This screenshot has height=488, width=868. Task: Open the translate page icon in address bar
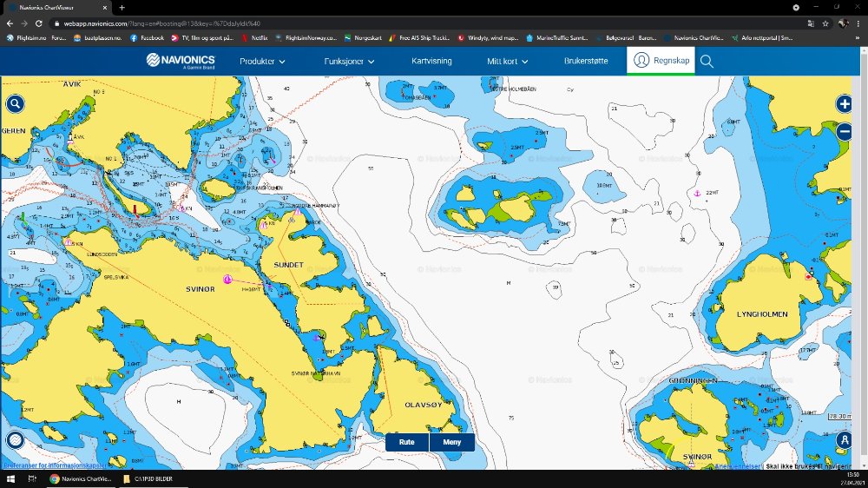click(x=811, y=23)
